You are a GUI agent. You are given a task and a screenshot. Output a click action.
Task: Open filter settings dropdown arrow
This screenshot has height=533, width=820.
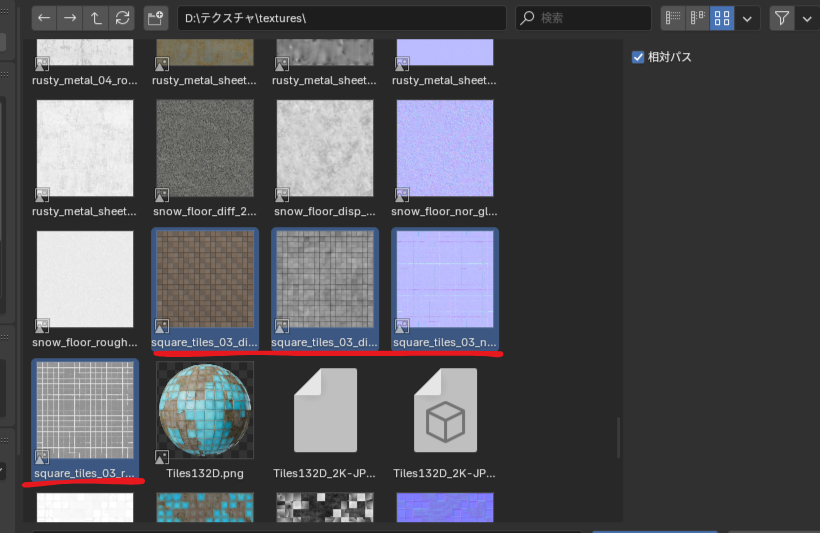[x=807, y=18]
